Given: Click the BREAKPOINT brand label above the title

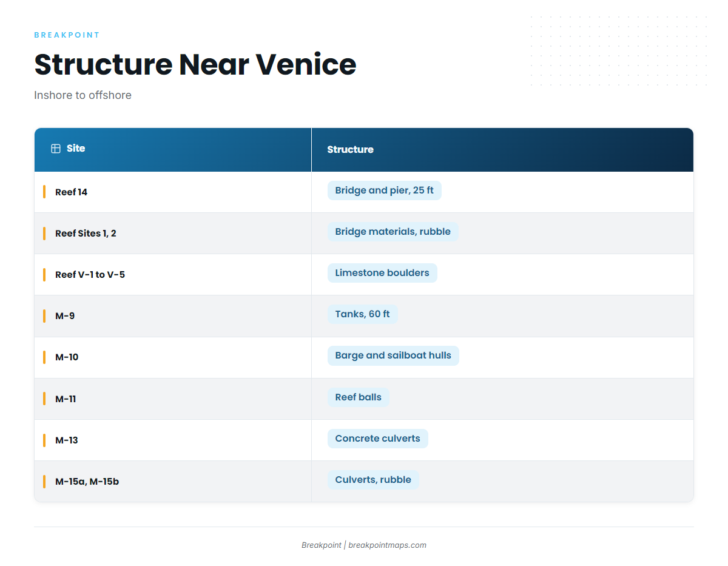Looking at the screenshot, I should coord(67,35).
